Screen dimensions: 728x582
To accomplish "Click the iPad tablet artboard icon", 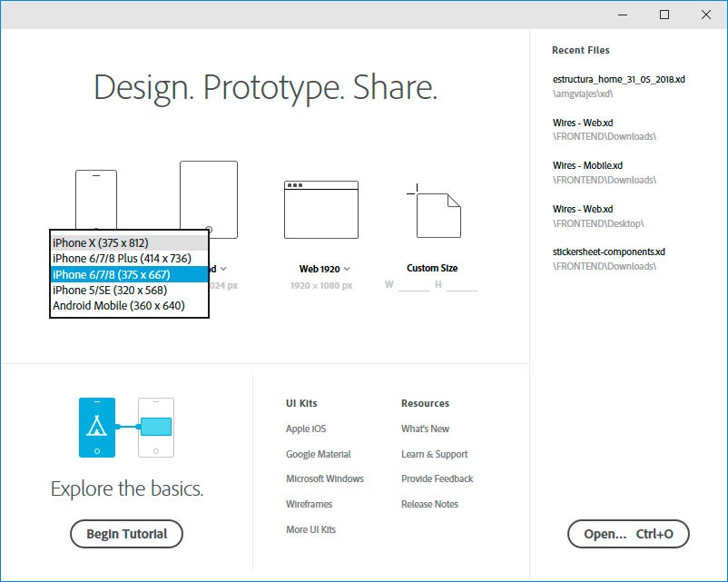I will click(209, 200).
